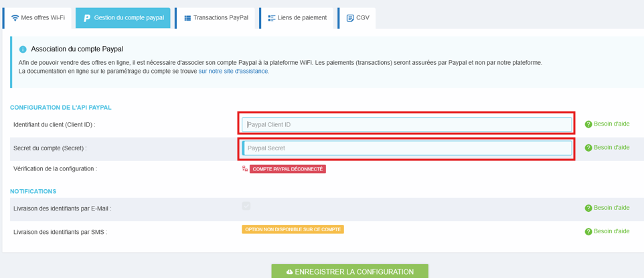Image resolution: width=644 pixels, height=278 pixels.
Task: Click the 'Compte PayPal déconnecté' red badge
Action: [288, 169]
